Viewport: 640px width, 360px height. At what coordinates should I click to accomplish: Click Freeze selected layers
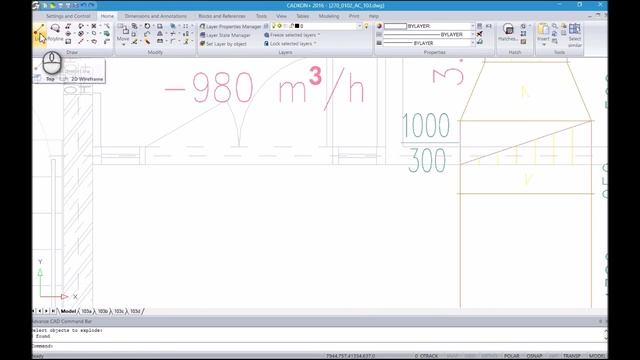[290, 35]
